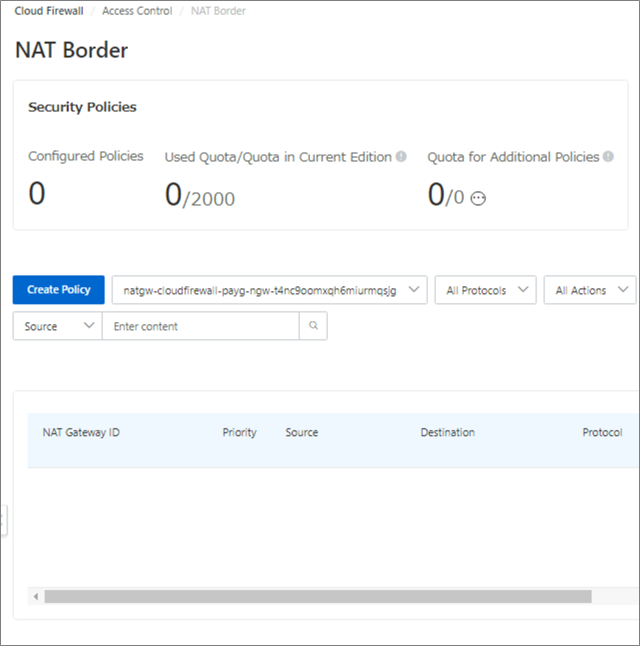The height and width of the screenshot is (646, 640).
Task: Select the Priority column header
Action: point(239,433)
